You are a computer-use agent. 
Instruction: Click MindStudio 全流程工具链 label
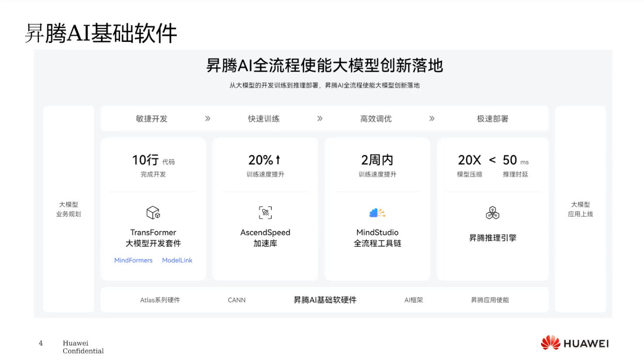pos(377,238)
